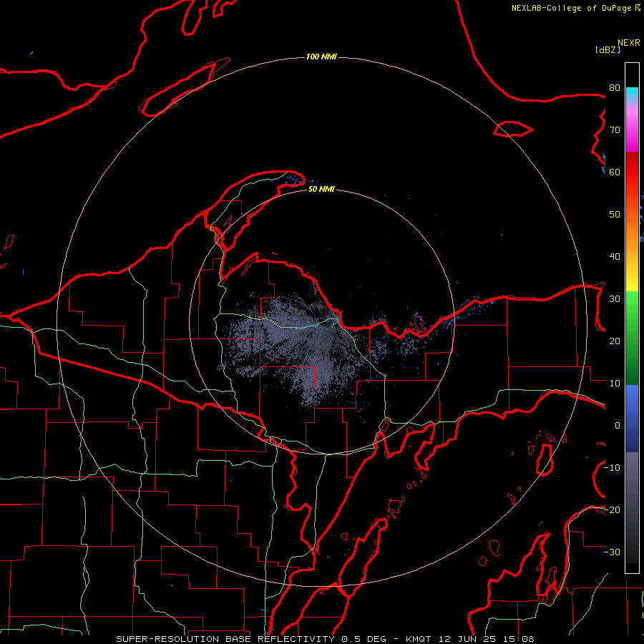The width and height of the screenshot is (644, 644).
Task: Click the 70 value on dBZ scale
Action: coord(615,130)
